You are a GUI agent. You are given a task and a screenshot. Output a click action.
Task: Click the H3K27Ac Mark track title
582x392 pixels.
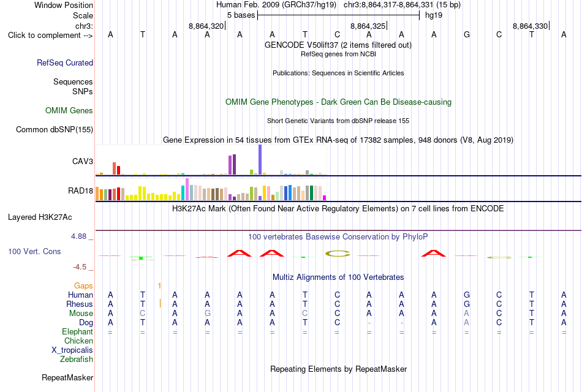point(338,209)
